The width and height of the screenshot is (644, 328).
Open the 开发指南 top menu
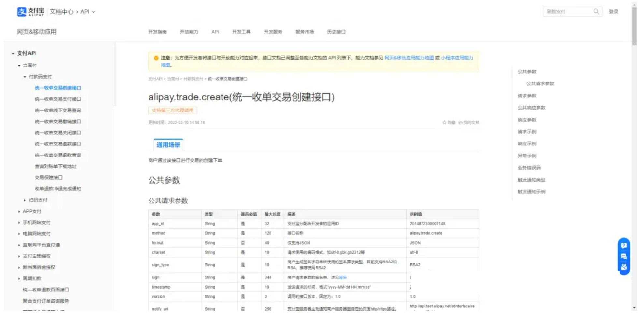(x=157, y=32)
